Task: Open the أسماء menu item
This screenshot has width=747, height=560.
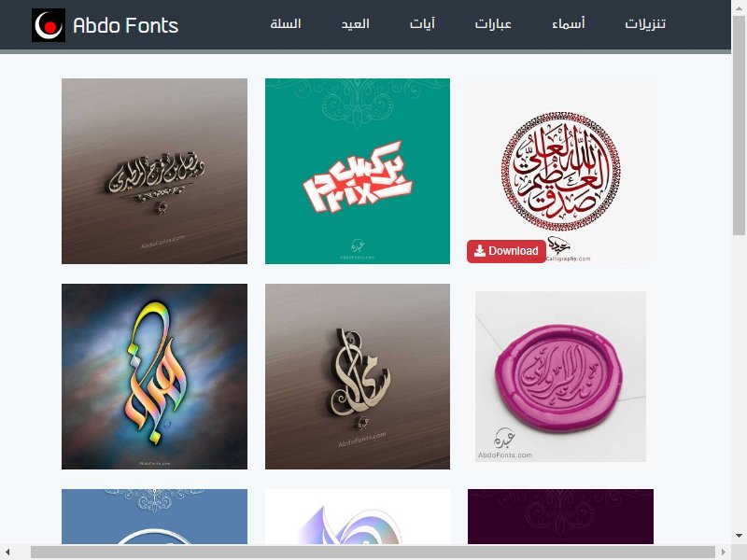Action: pos(568,24)
